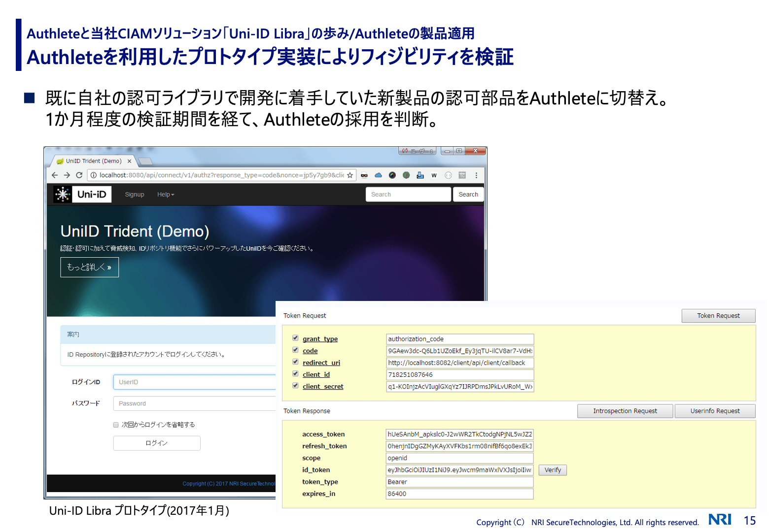Click the grant_type value field

click(x=460, y=339)
